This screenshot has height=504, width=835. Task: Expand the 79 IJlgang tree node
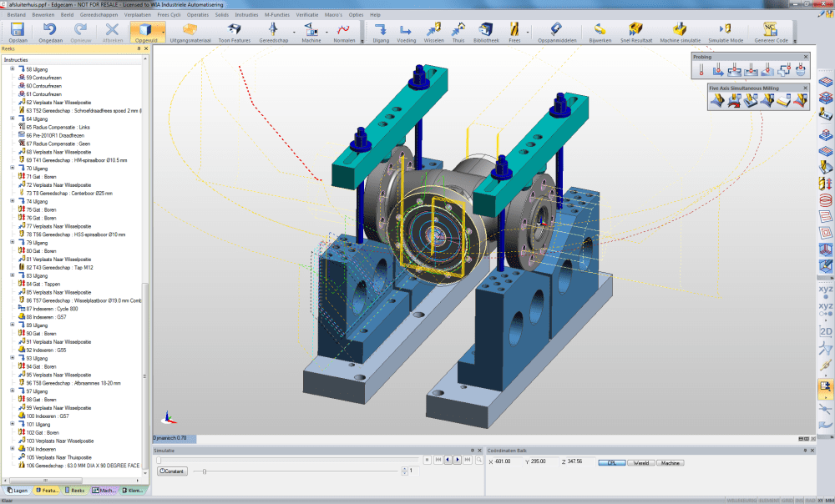13,242
